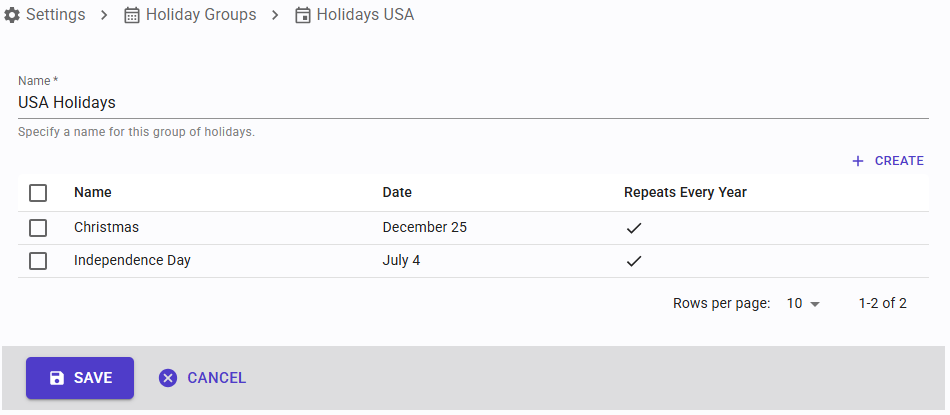Screen dimensions: 950x415
Task: Click the plus icon next to Create
Action: (x=858, y=161)
